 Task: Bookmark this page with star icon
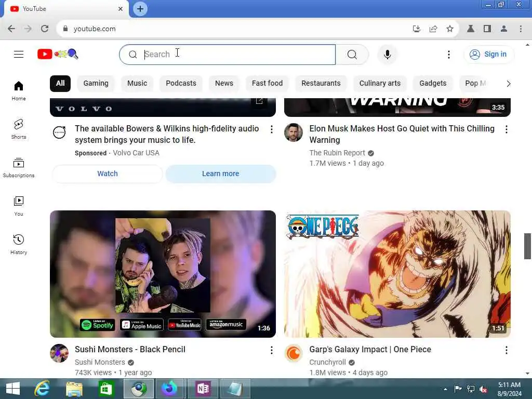coord(450,29)
